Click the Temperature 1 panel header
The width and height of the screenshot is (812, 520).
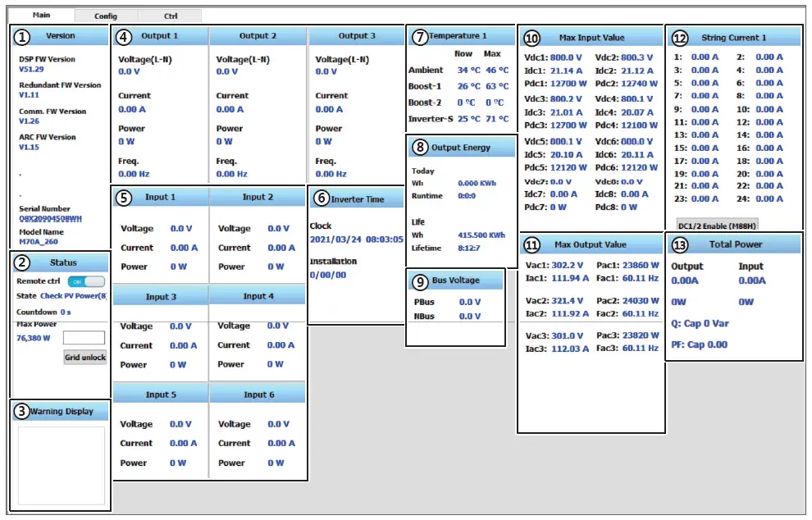coord(456,36)
